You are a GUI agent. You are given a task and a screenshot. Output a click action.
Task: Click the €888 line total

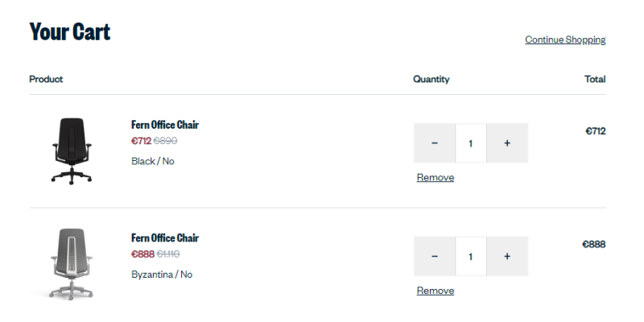[594, 245]
